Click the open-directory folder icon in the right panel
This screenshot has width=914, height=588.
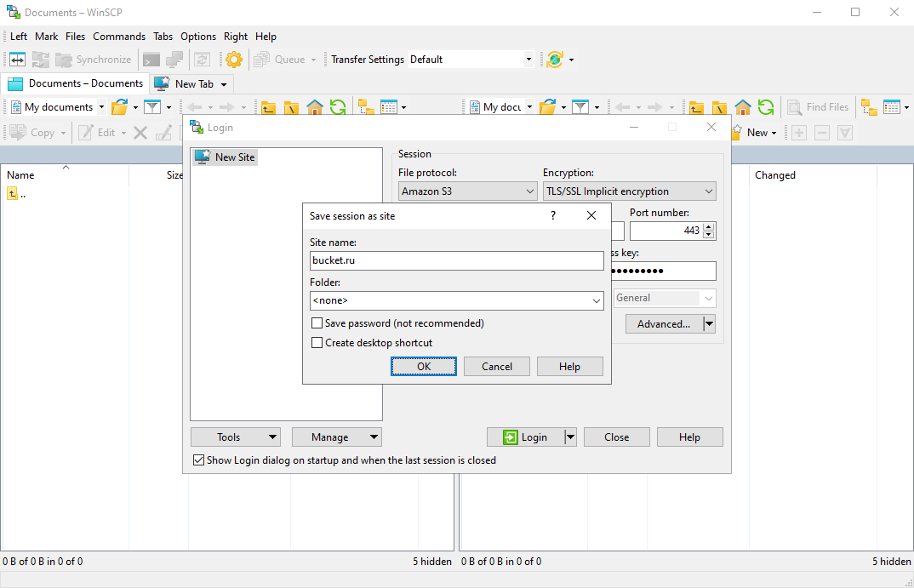[548, 107]
